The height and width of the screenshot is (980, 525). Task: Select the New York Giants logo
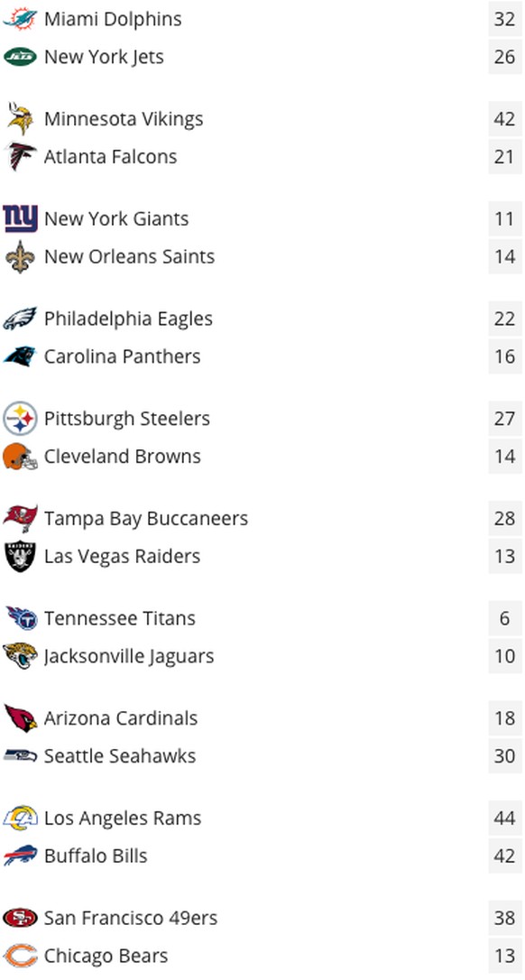pyautogui.click(x=20, y=218)
